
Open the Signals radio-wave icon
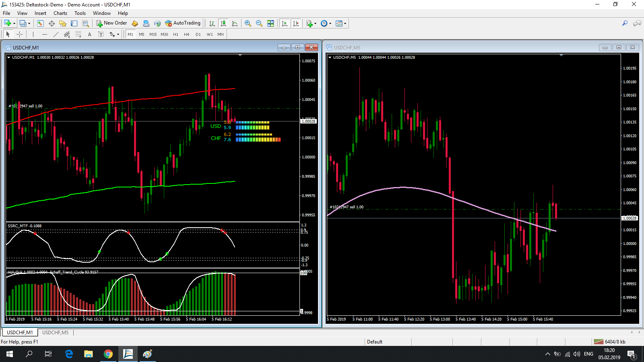click(157, 23)
